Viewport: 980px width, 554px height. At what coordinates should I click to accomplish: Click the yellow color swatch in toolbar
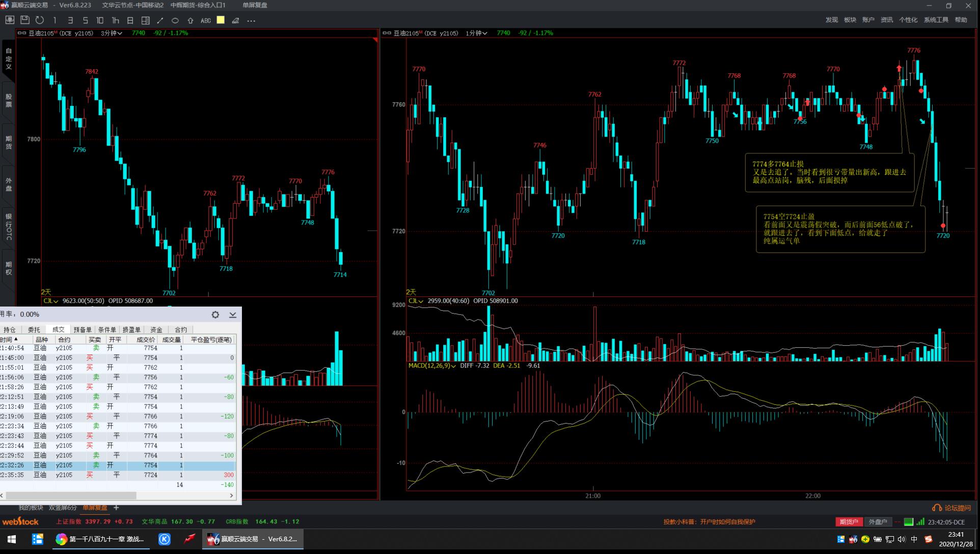tap(221, 20)
